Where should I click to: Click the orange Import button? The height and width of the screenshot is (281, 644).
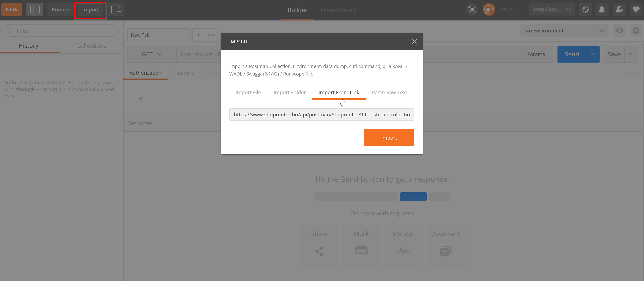389,138
